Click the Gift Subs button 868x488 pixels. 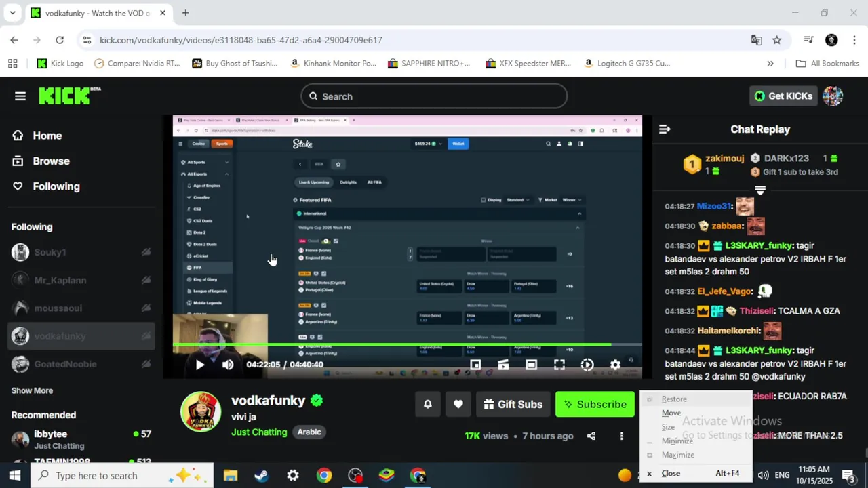(x=513, y=405)
